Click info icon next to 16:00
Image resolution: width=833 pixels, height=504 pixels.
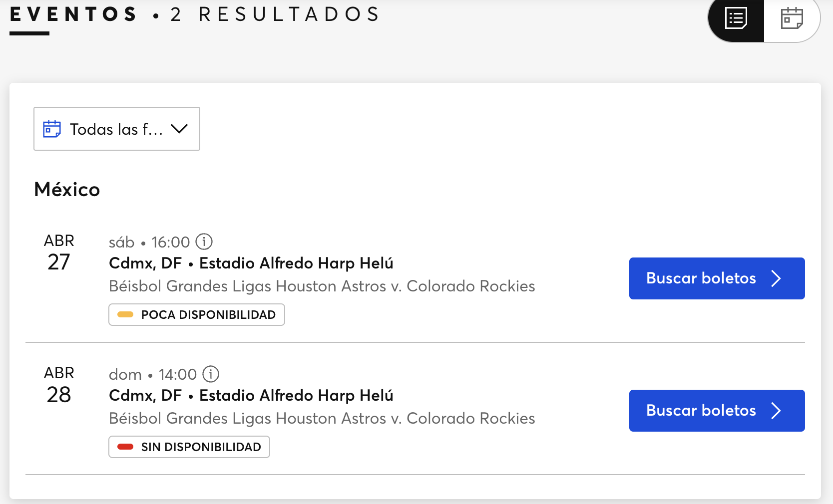point(204,242)
